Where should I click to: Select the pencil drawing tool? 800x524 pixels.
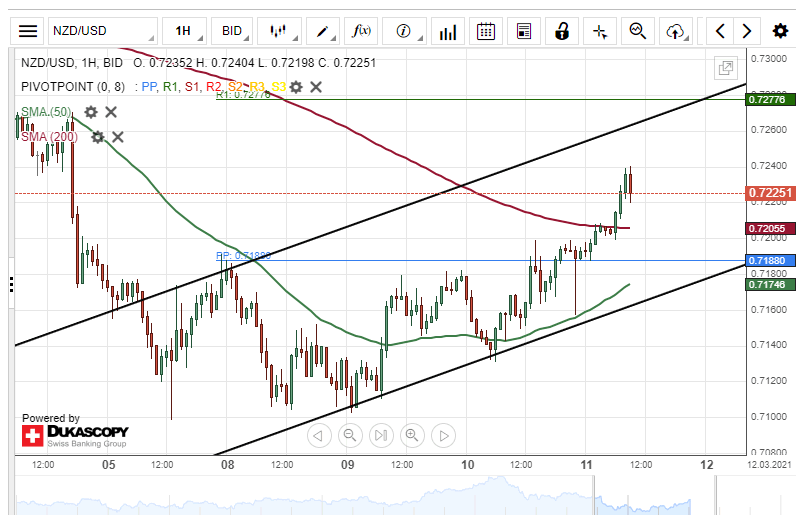tap(323, 31)
